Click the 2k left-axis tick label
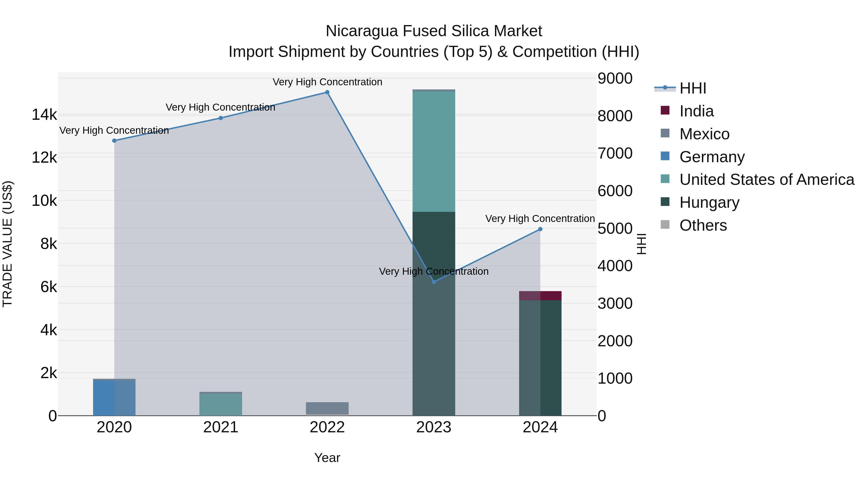Image resolution: width=868 pixels, height=488 pixels. click(x=48, y=373)
